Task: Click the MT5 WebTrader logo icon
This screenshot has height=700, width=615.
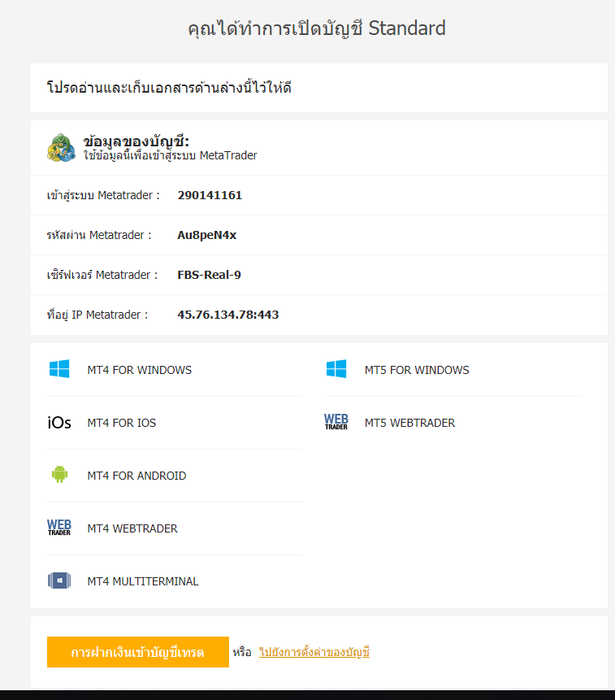Action: pos(336,421)
